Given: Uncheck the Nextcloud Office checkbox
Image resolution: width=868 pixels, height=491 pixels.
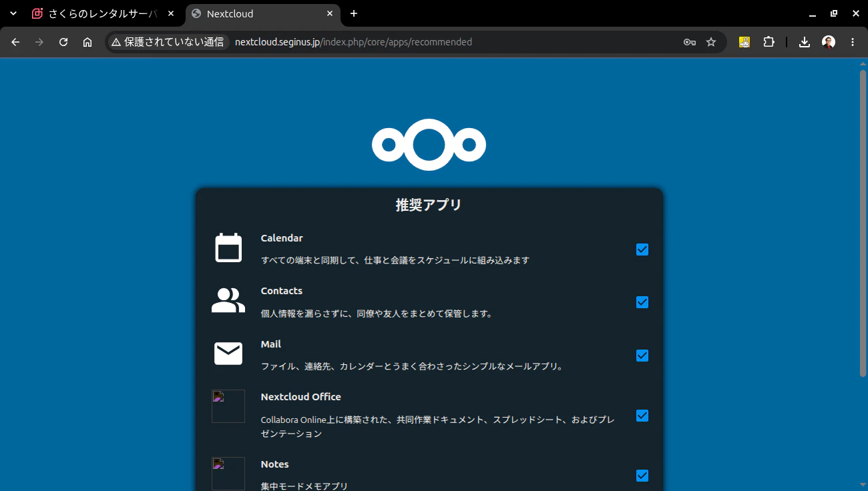Looking at the screenshot, I should coord(642,416).
